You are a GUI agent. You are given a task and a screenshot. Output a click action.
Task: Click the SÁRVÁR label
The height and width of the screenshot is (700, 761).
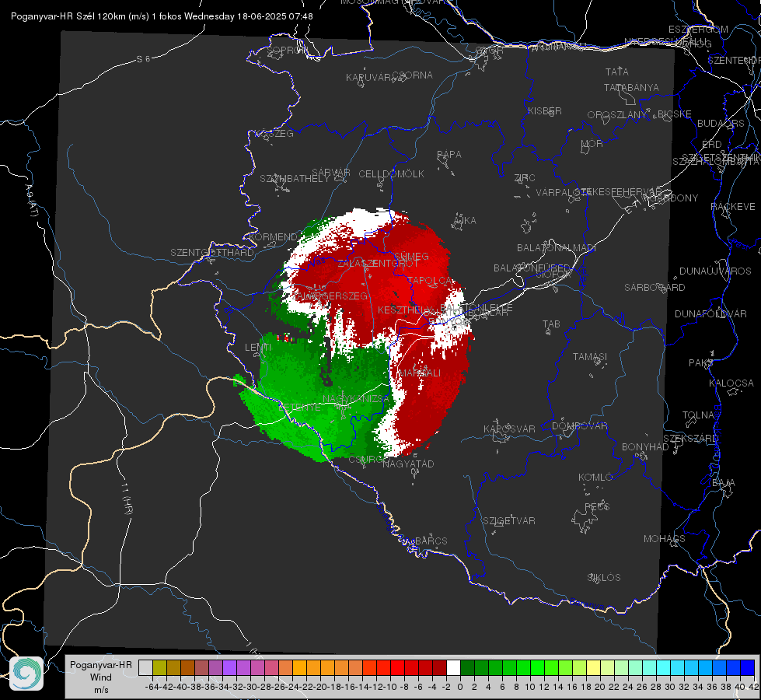tap(331, 173)
